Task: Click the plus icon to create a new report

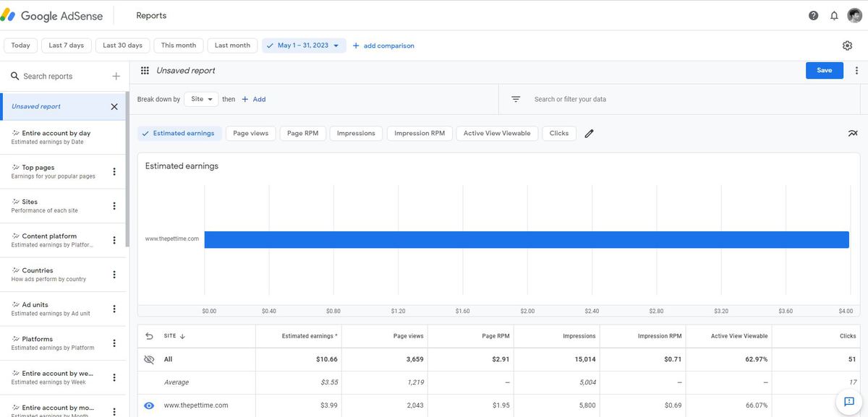Action: click(x=116, y=76)
